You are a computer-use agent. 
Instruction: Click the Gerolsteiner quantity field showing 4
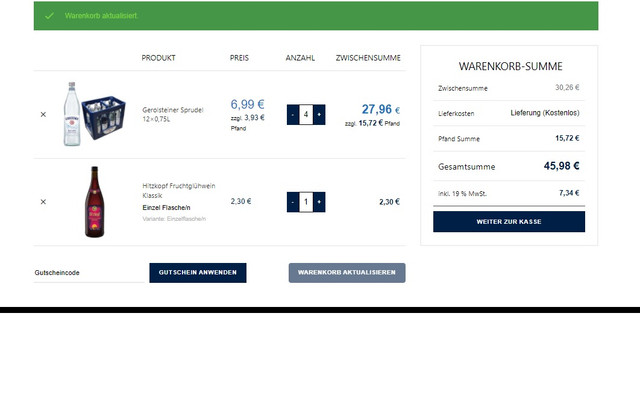point(306,115)
